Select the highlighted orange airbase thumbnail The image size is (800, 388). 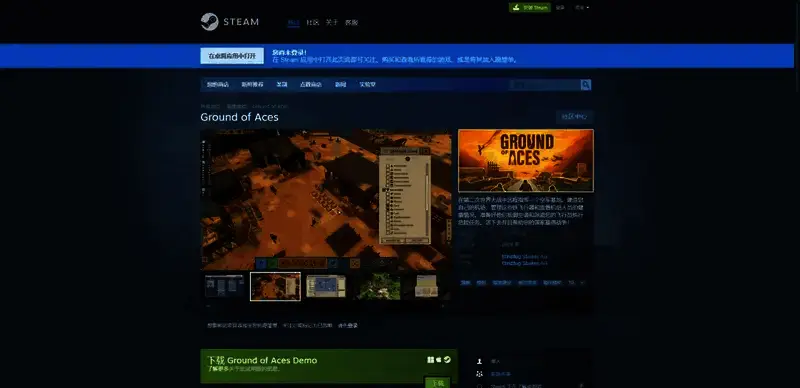pyautogui.click(x=276, y=286)
